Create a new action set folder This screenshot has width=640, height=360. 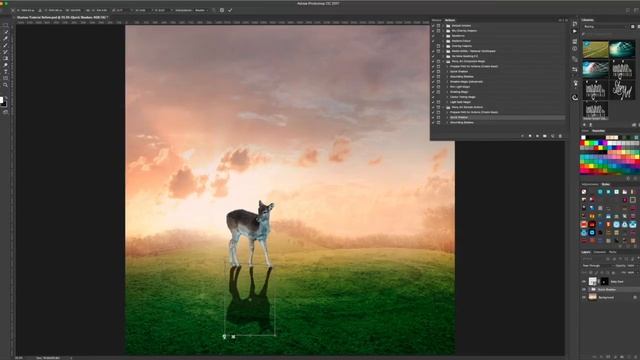click(545, 136)
